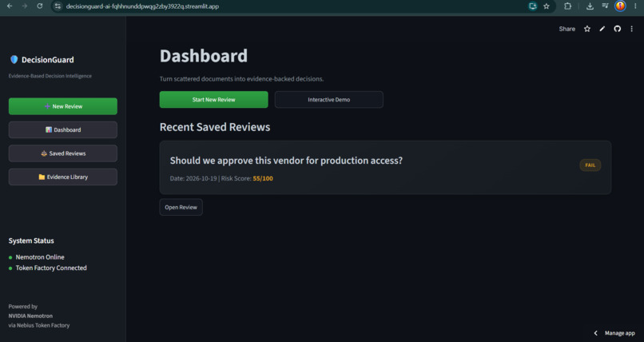644x342 pixels.
Task: Open the Dashboard sidebar item
Action: click(63, 129)
